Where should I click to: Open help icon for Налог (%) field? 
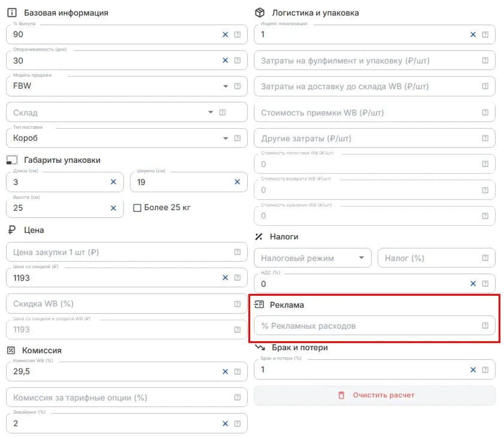coord(485,258)
